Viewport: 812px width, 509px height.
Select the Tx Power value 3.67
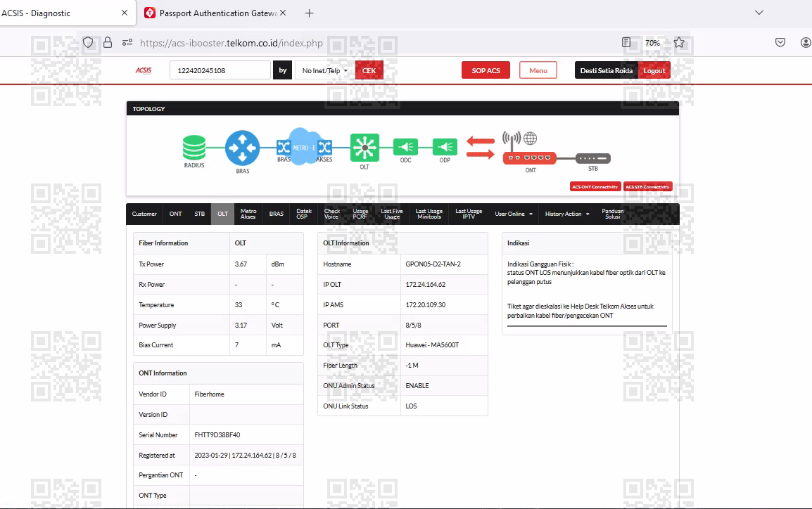pos(241,264)
